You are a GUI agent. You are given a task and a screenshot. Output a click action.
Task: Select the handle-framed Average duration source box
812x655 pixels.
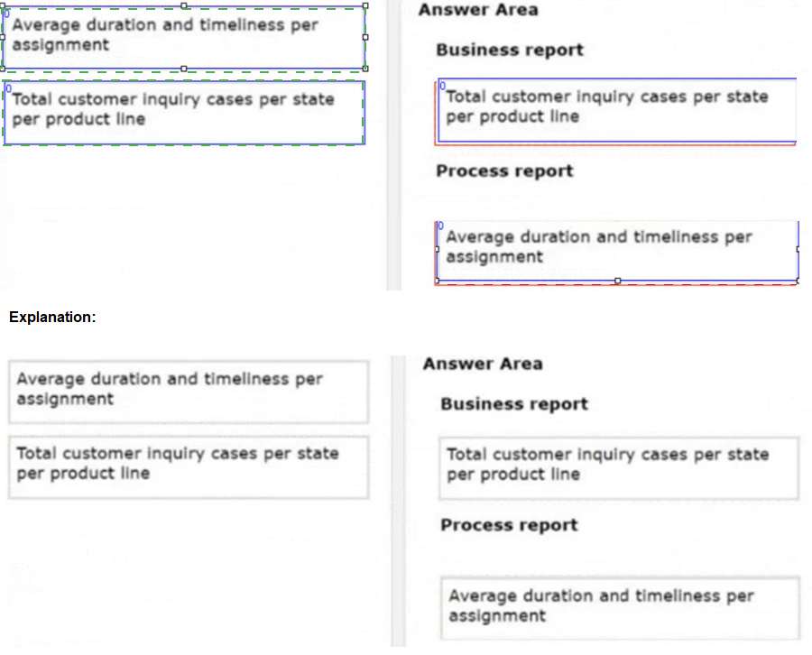pos(184,37)
